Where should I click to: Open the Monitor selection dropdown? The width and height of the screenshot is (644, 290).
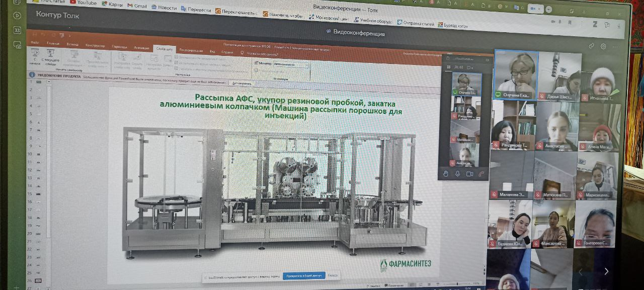pyautogui.click(x=291, y=64)
